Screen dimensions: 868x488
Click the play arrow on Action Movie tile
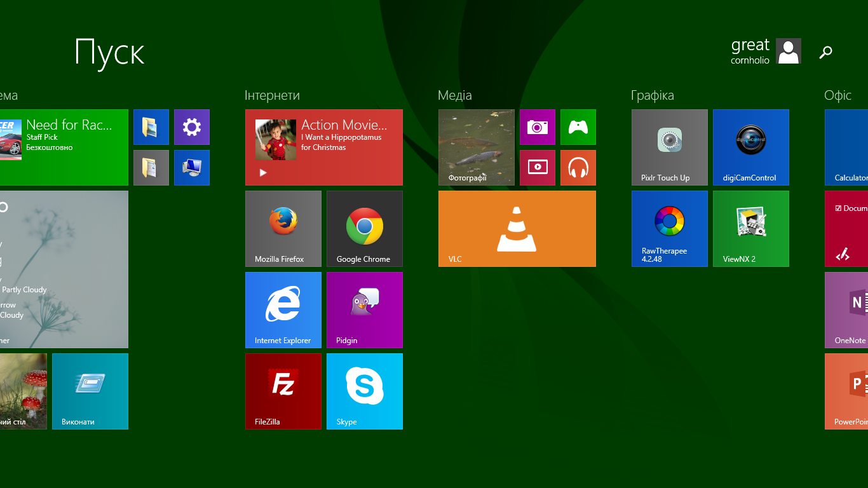tap(263, 172)
